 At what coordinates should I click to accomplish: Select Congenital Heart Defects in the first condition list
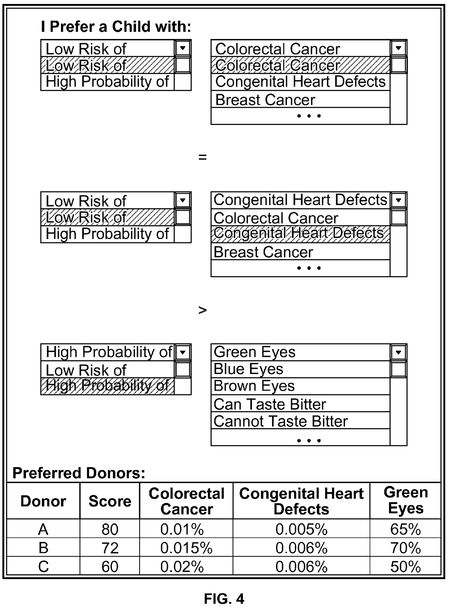300,82
